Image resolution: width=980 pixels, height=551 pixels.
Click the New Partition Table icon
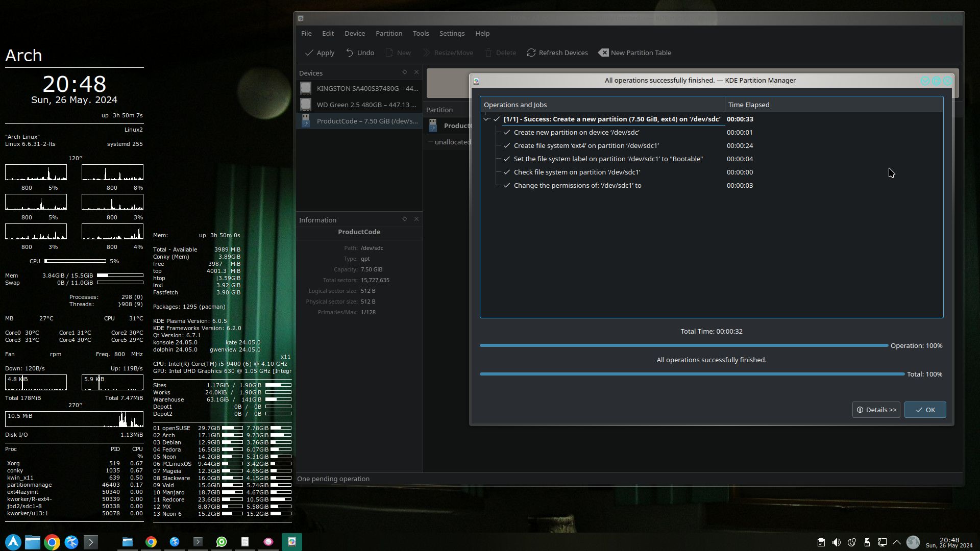(x=603, y=53)
